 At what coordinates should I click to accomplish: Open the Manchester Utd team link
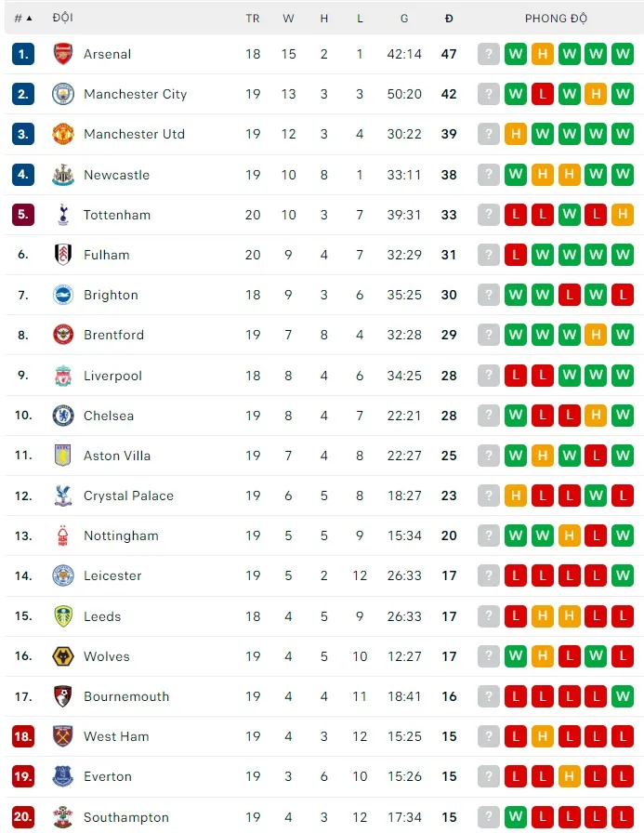point(134,134)
